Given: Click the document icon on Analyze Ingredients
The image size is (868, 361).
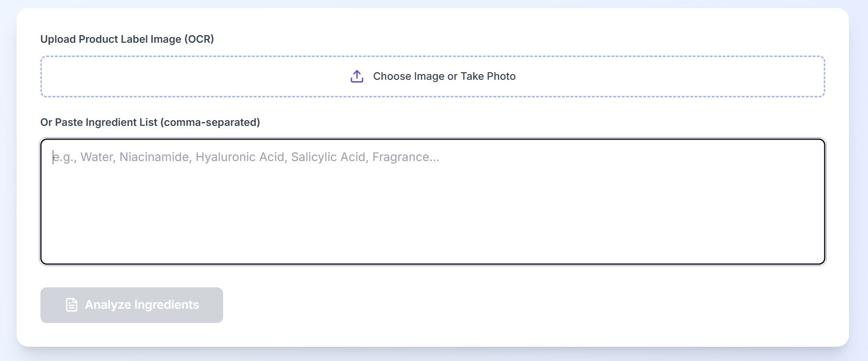Looking at the screenshot, I should (x=71, y=305).
